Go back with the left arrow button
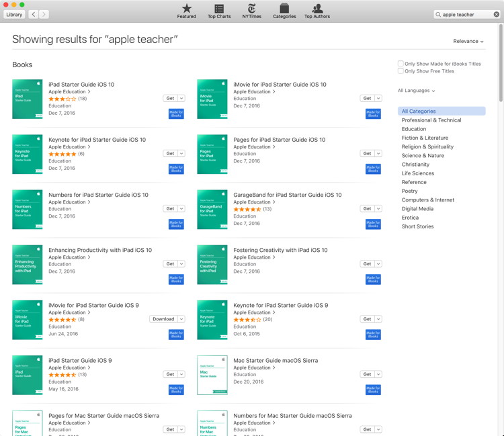Viewport: 504px width, 436px height. [x=34, y=15]
